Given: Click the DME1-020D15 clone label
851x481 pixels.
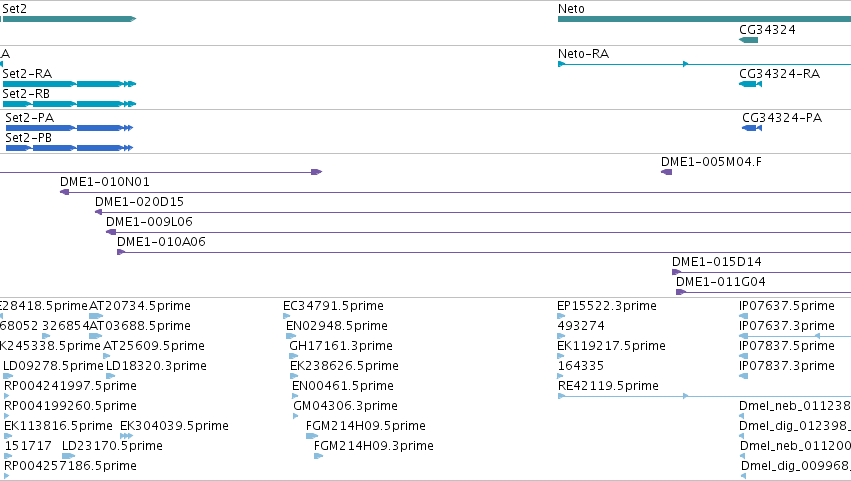Looking at the screenshot, I should [x=139, y=202].
